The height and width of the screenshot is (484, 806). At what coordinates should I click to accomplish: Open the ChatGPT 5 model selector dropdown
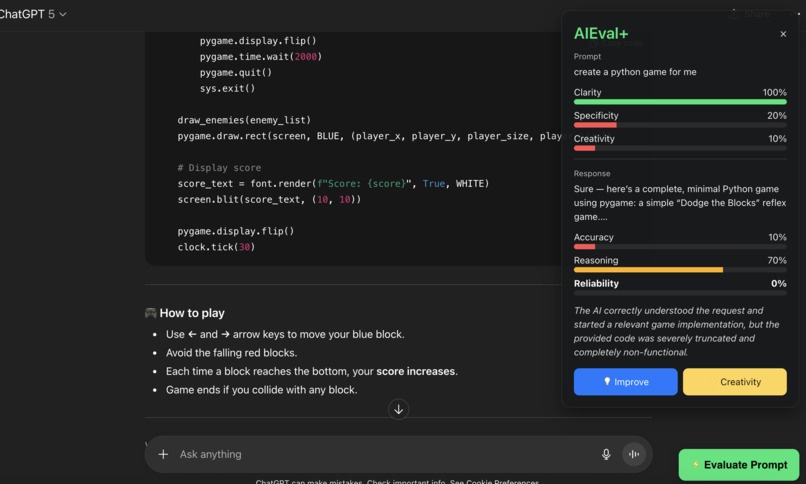click(x=33, y=14)
